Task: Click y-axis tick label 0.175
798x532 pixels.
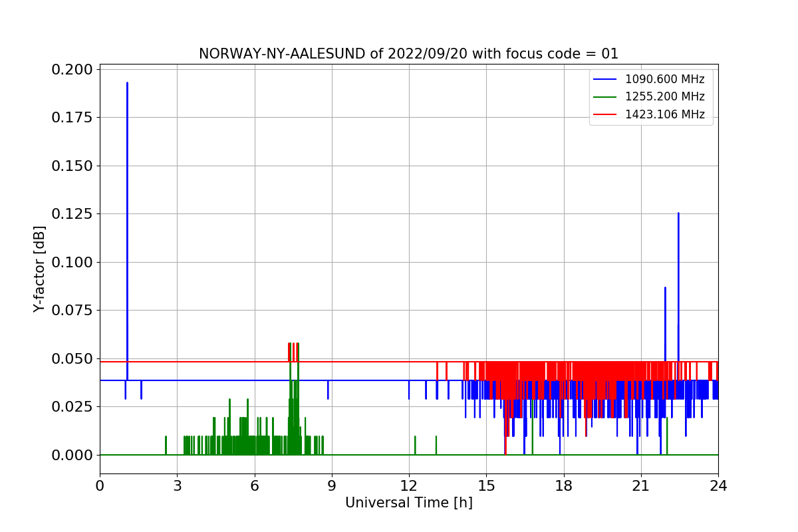Action: pos(72,118)
